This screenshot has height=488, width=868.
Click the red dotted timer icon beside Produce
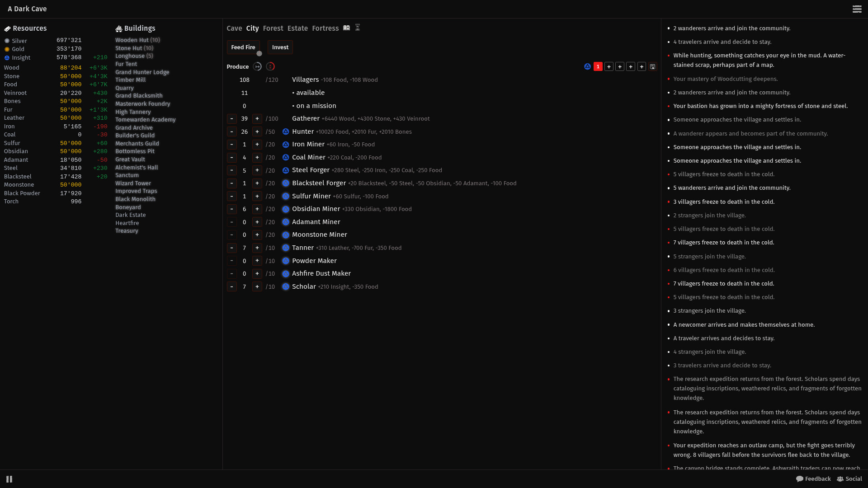270,66
